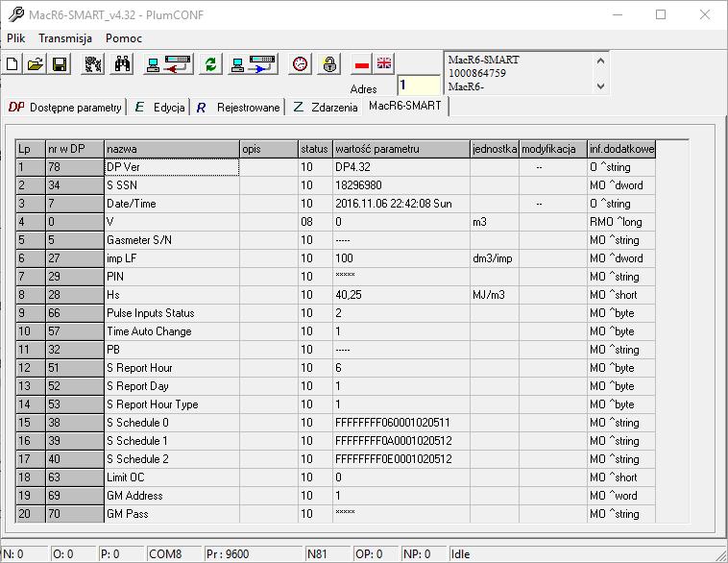Send data to device with blue arrow icon
728x563 pixels.
tap(253, 64)
